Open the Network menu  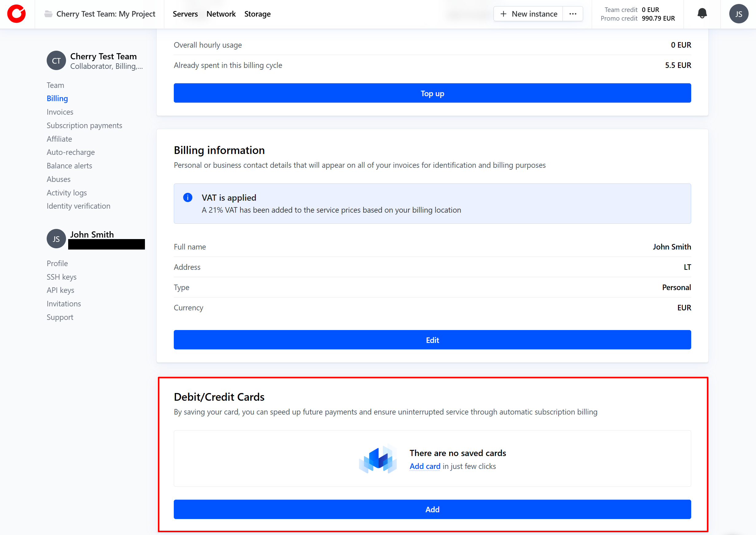(x=221, y=14)
